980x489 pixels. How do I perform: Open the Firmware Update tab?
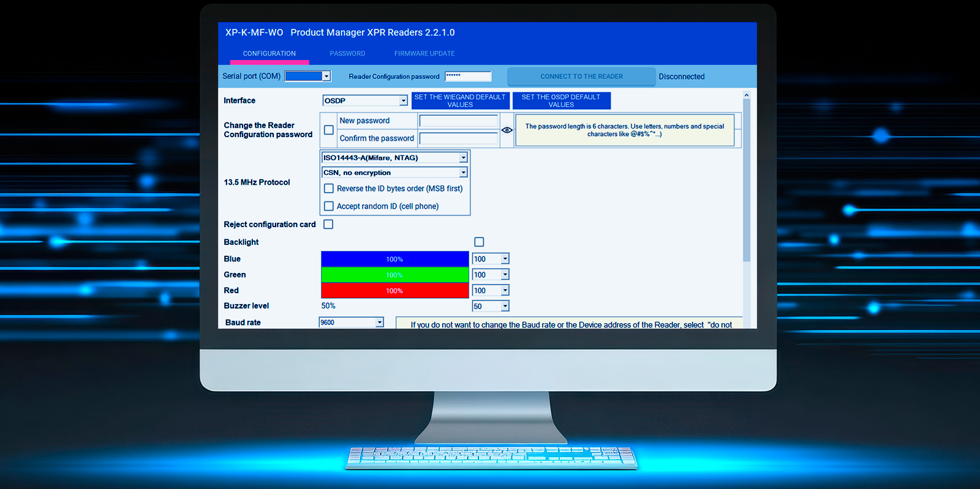(424, 54)
